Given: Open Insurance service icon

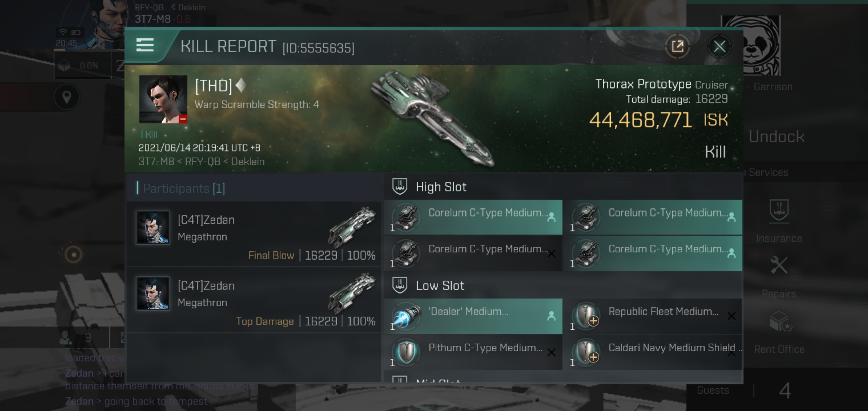Looking at the screenshot, I should [779, 210].
